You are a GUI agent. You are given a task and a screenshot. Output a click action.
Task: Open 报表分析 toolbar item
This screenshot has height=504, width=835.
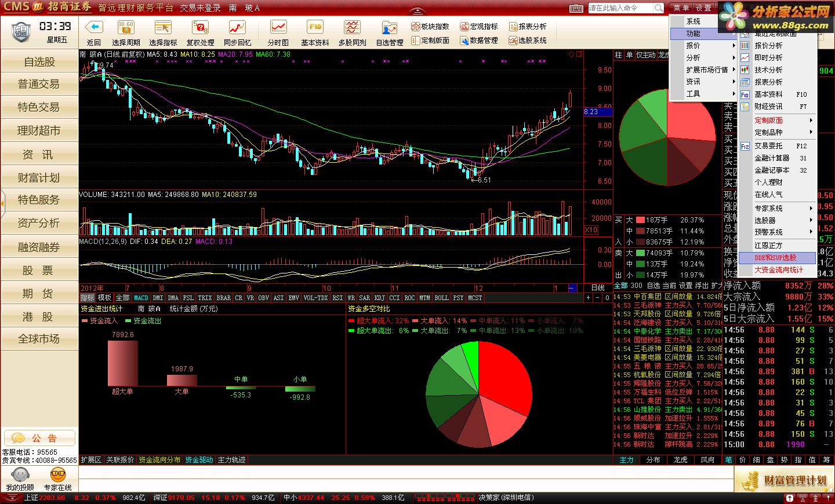click(x=528, y=26)
